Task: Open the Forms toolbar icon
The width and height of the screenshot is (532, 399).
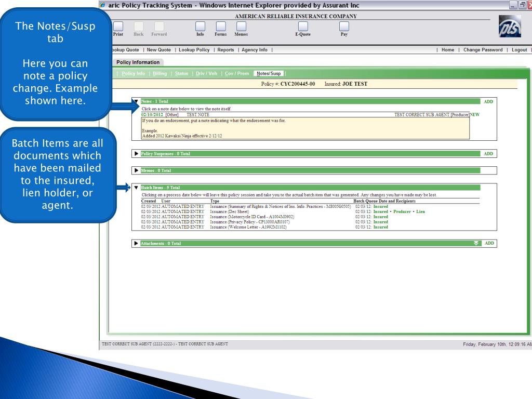Action: click(220, 26)
